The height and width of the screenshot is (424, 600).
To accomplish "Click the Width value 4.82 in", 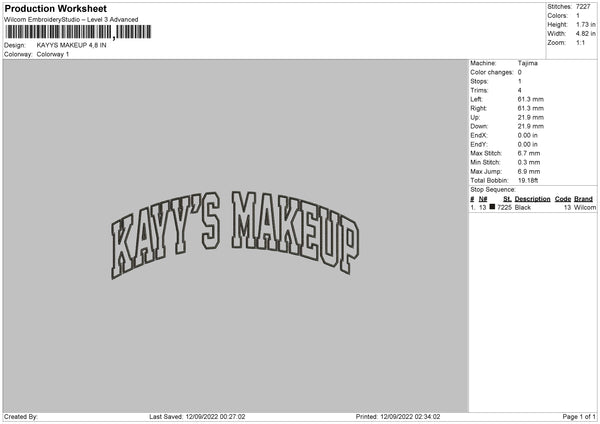I will point(586,34).
